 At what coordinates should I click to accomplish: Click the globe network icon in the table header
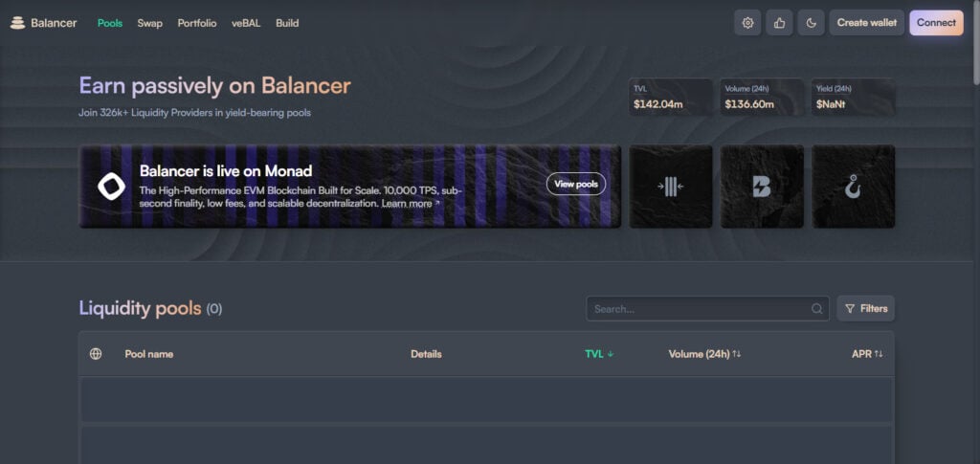[96, 354]
